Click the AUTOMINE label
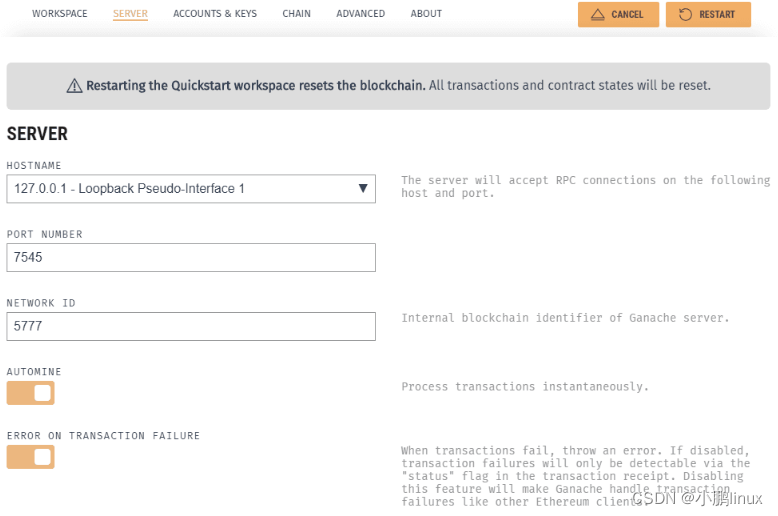Image resolution: width=778 pixels, height=516 pixels. pyautogui.click(x=34, y=372)
